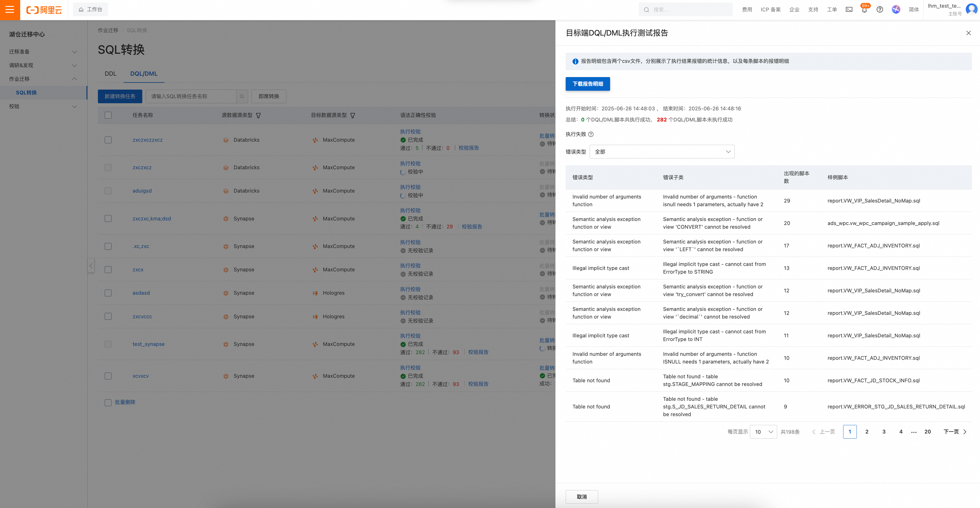Click the 作业迁移 breadcrumb link
The height and width of the screenshot is (508, 980).
click(108, 30)
